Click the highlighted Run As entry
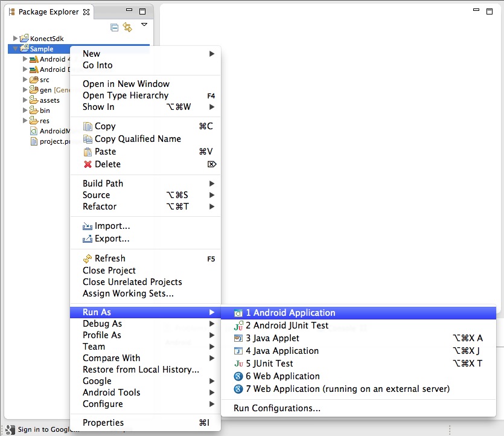Screen dimensions: 504x436 pyautogui.click(x=145, y=312)
